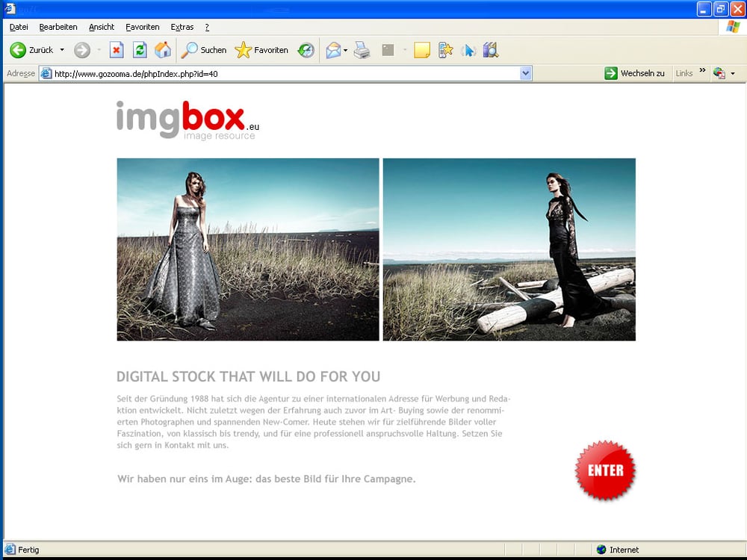The width and height of the screenshot is (747, 560).
Task: Expand the mail options dropdown arrow
Action: [345, 50]
